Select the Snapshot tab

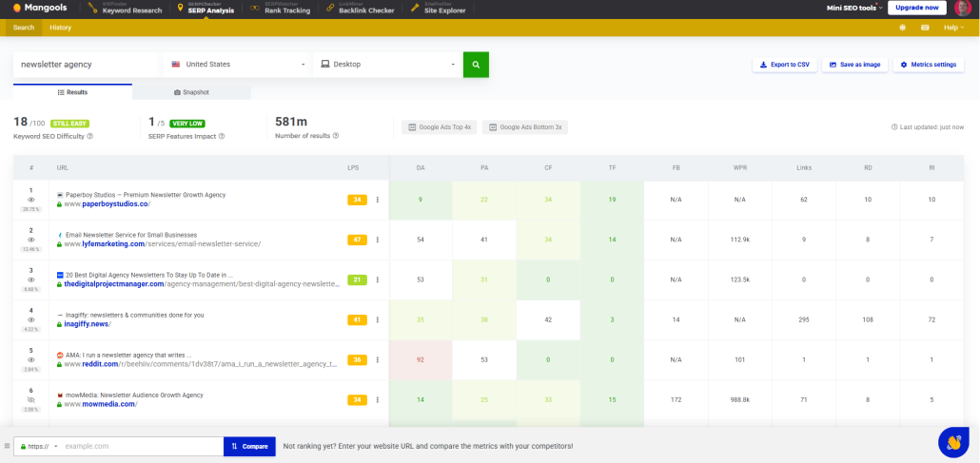coord(191,92)
